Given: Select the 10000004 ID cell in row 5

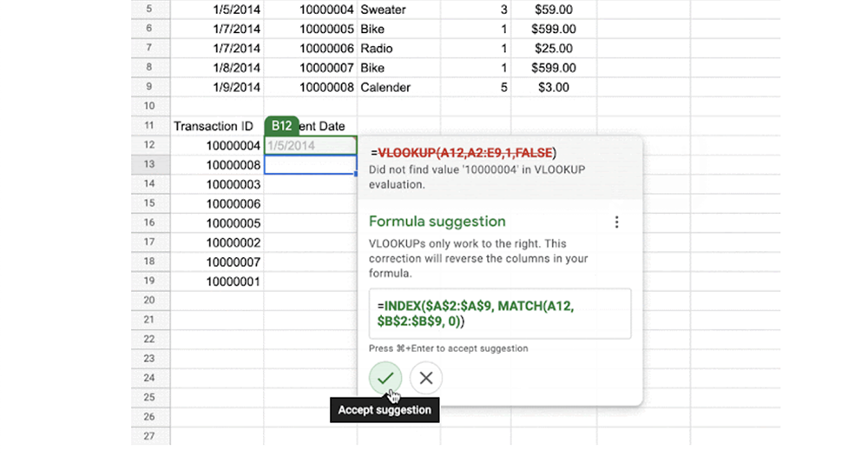Looking at the screenshot, I should (x=311, y=10).
